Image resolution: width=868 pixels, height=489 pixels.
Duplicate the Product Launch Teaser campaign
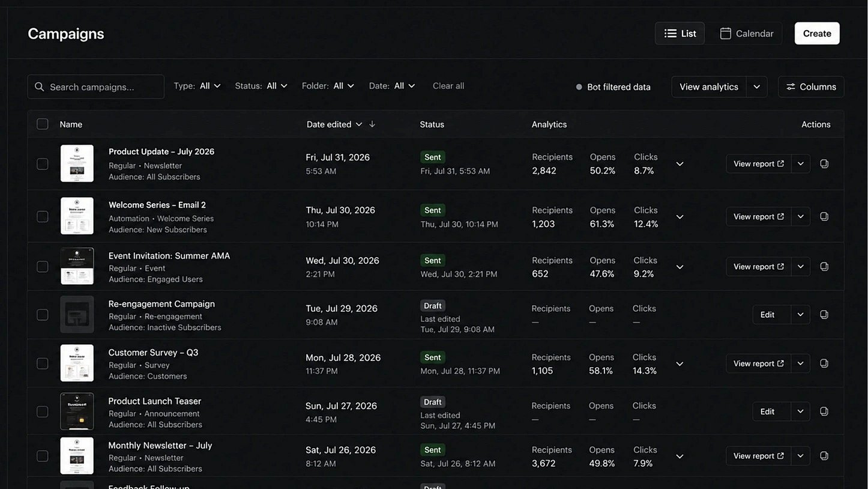824,411
